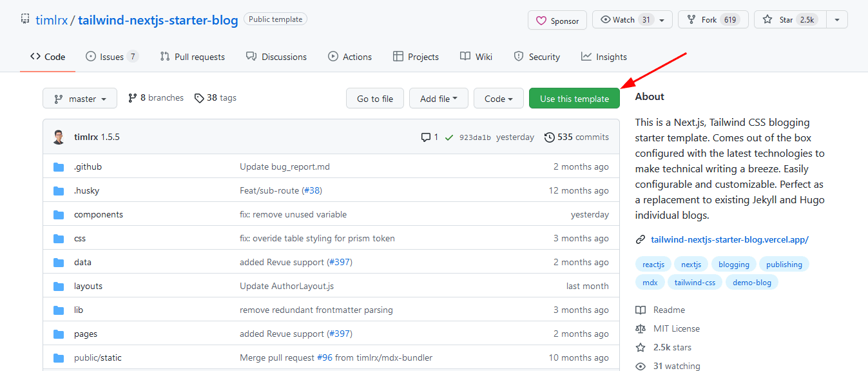
Task: Click the heart Sponsor button
Action: point(557,20)
